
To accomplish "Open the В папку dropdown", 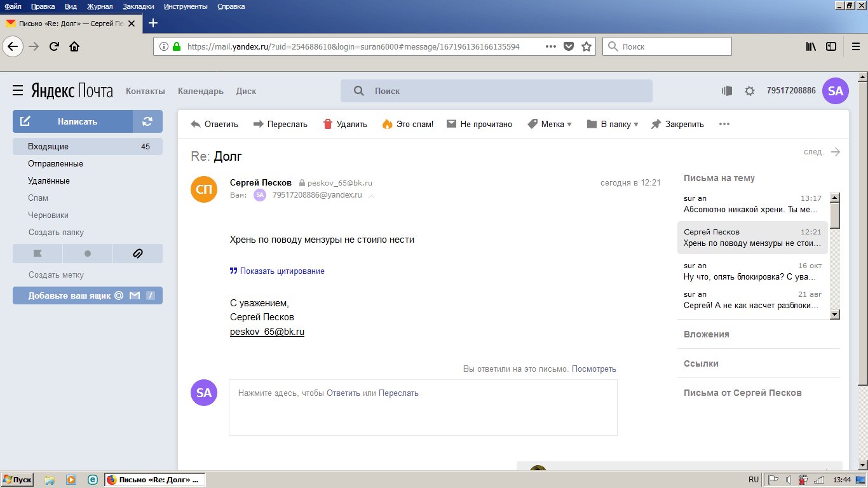I will click(613, 125).
